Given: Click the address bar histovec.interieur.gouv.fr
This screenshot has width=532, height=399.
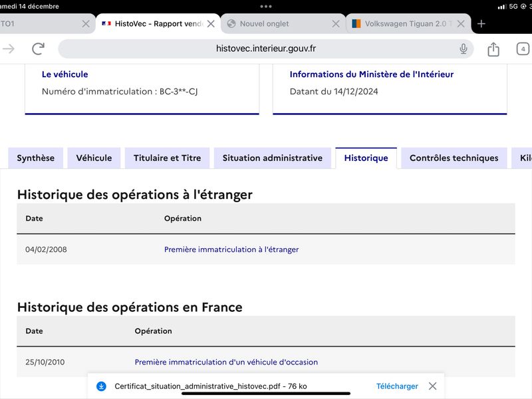Looking at the screenshot, I should tap(265, 49).
